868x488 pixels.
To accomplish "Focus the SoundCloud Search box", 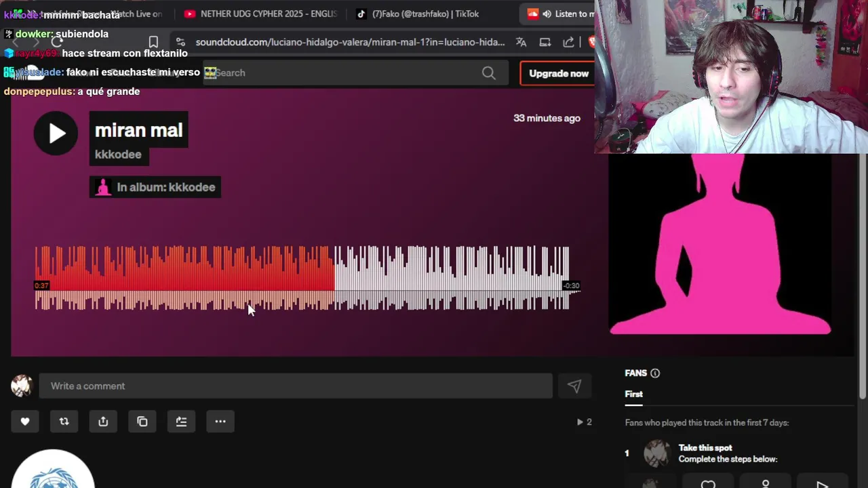I will [x=355, y=73].
